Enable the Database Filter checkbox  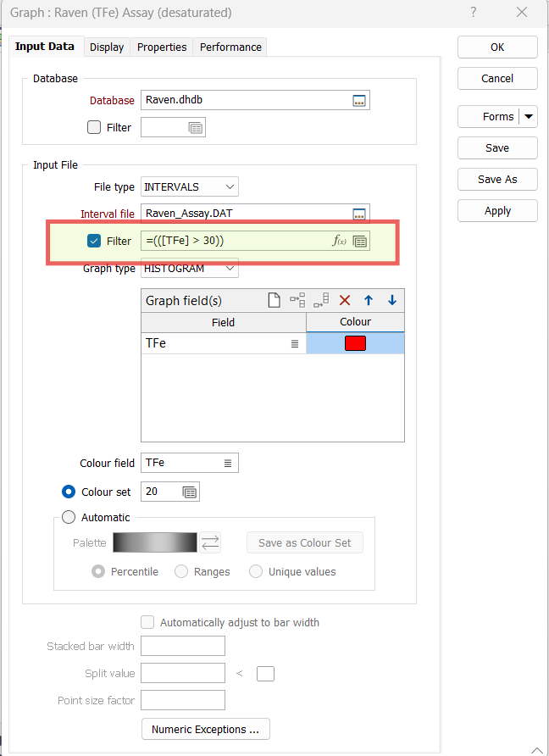click(94, 127)
